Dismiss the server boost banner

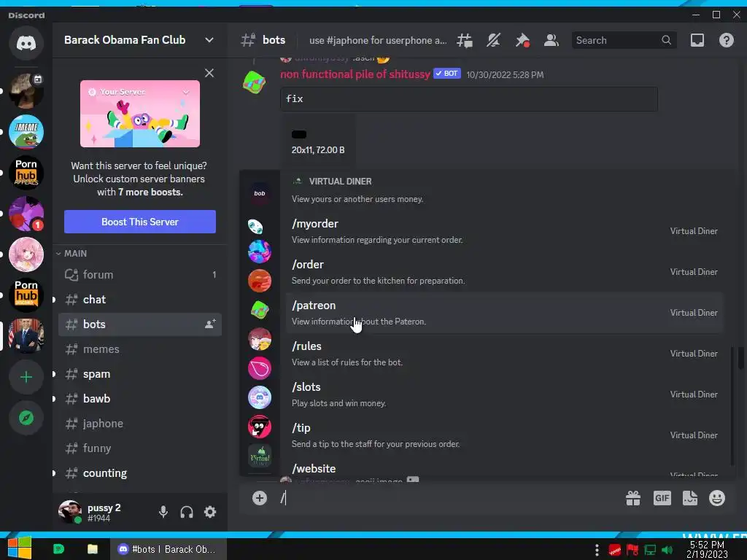(x=209, y=73)
